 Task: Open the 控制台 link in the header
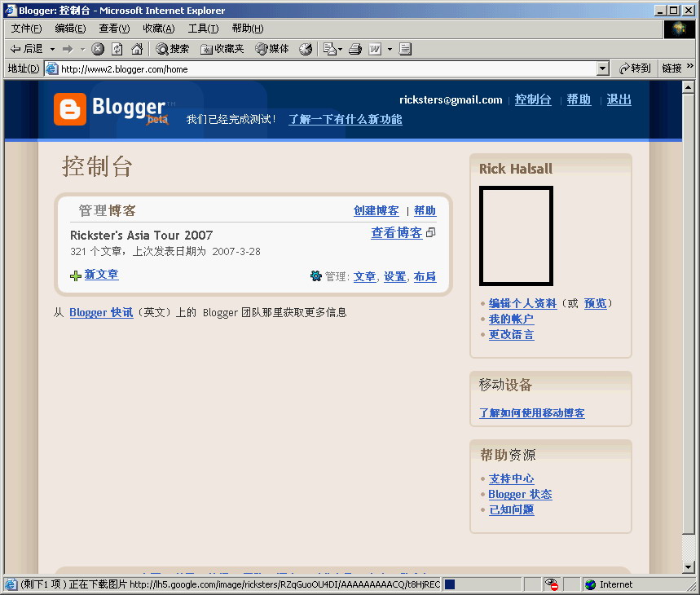pyautogui.click(x=533, y=99)
